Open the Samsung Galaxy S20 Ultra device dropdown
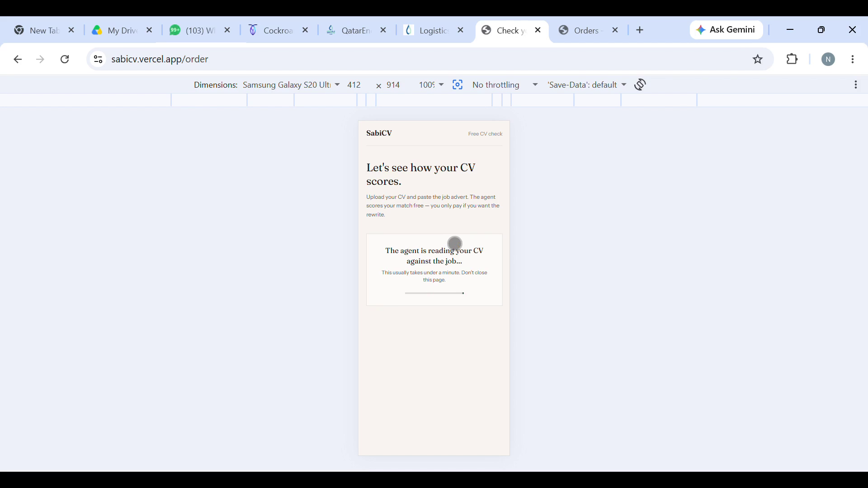 pos(291,85)
